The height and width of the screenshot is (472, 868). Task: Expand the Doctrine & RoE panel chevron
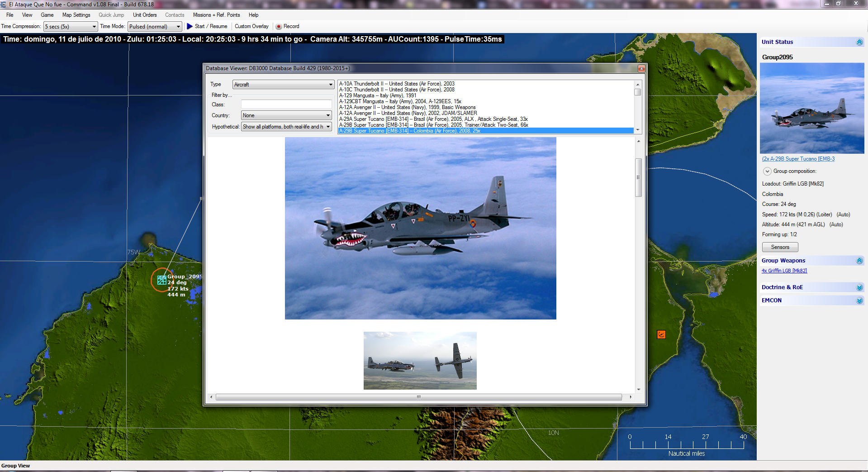click(x=859, y=287)
